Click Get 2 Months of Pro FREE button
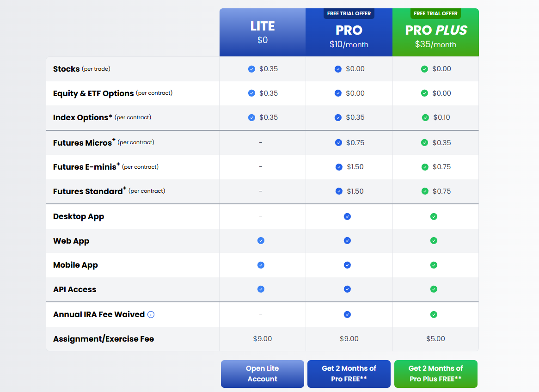Viewport: 539px width, 392px height. click(x=349, y=374)
